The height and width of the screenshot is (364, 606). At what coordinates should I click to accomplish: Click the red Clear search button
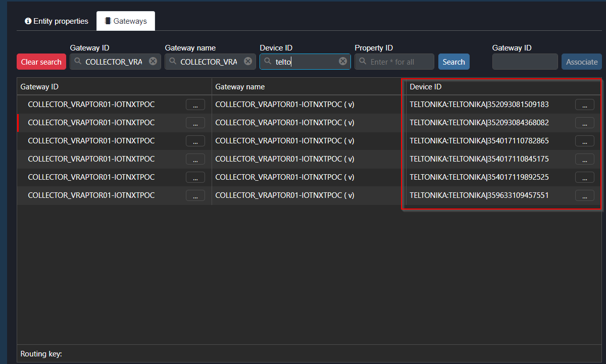pos(41,62)
